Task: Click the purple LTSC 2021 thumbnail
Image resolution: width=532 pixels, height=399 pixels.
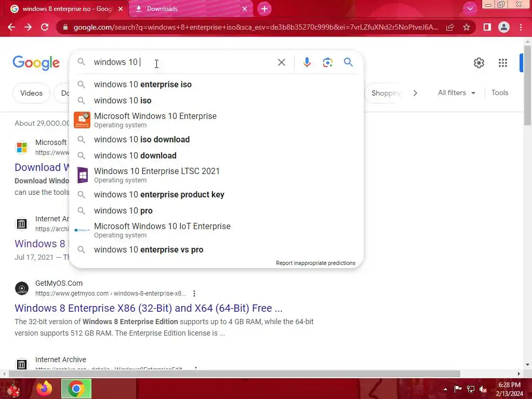Action: 82,175
